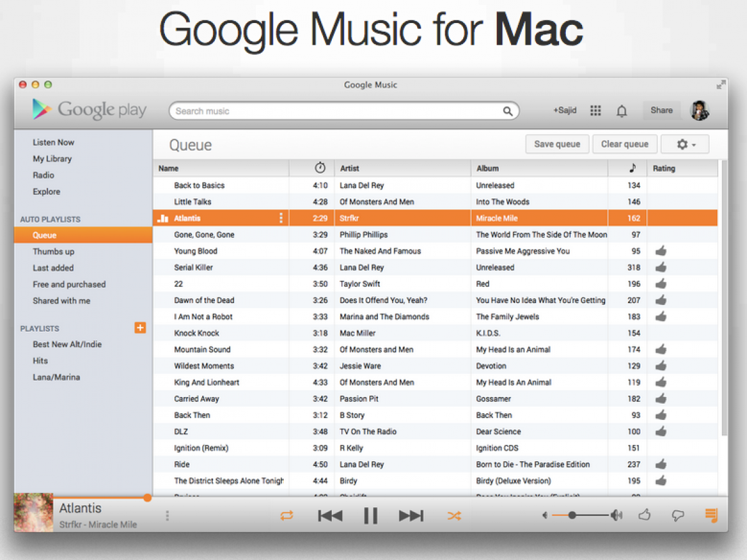Viewport: 747px width, 560px height.
Task: Go to My Library in sidebar
Action: pos(52,159)
